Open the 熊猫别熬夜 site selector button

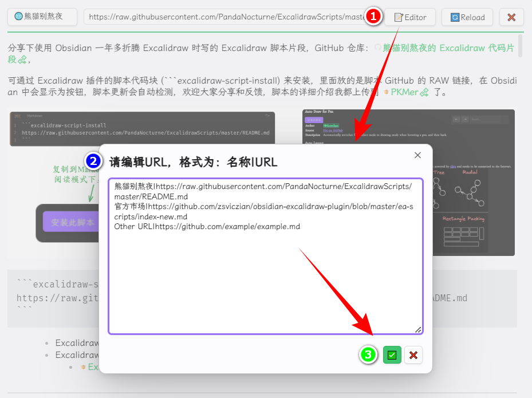coord(42,17)
